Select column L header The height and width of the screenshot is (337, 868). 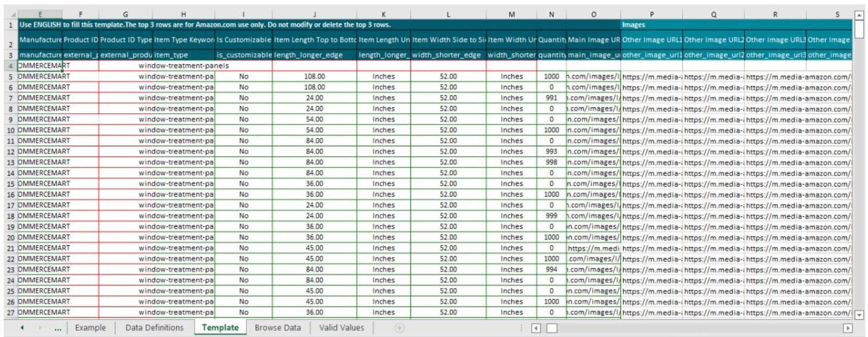tap(448, 15)
